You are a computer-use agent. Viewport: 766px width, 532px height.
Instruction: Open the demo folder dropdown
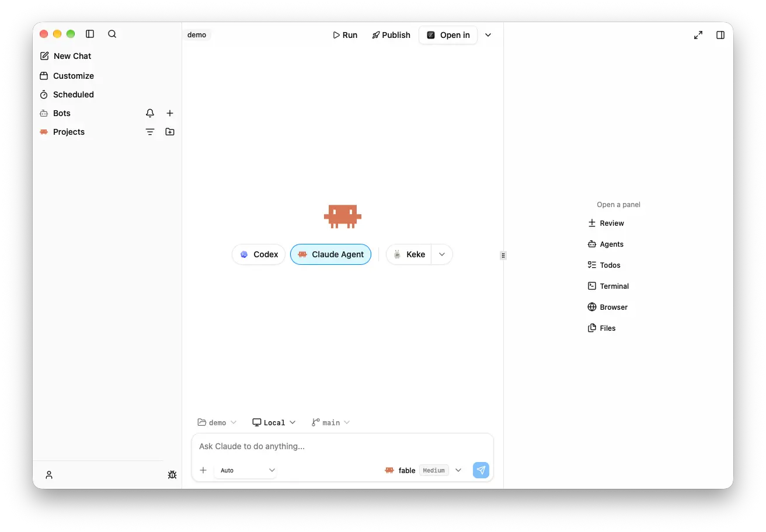[x=217, y=422]
